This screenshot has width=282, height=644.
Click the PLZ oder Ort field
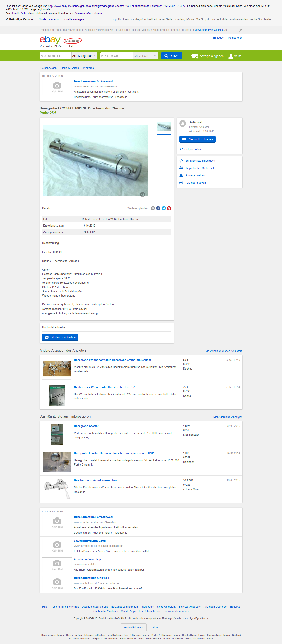(116, 56)
